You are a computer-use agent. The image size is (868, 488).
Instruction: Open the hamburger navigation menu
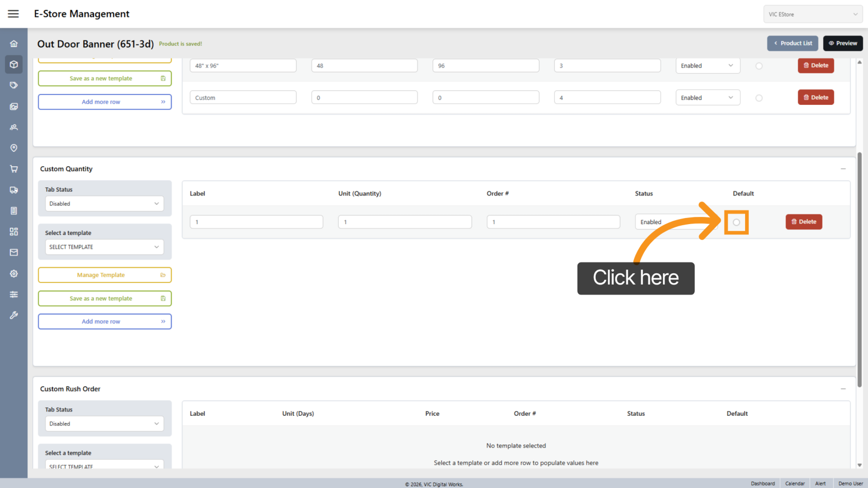tap(13, 14)
